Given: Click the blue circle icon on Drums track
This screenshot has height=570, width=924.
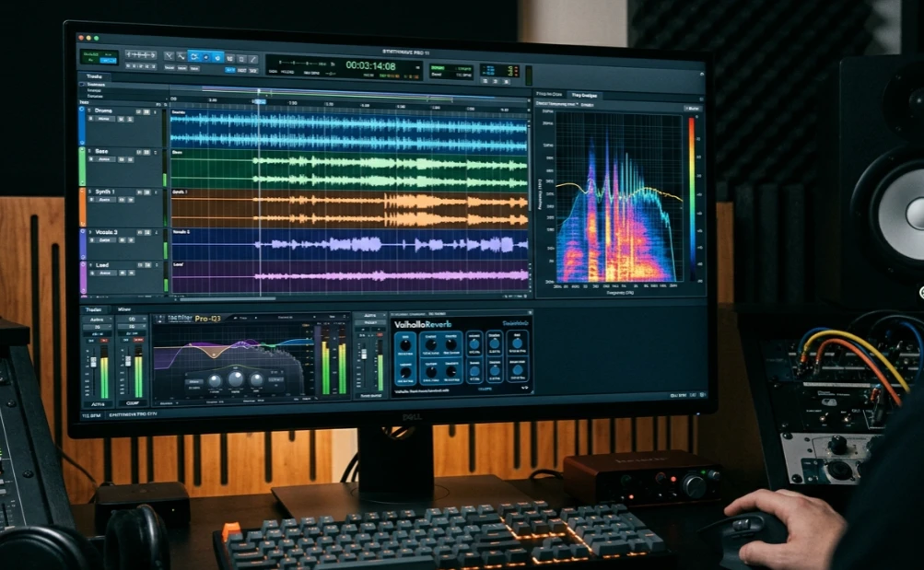Looking at the screenshot, I should point(82,110).
